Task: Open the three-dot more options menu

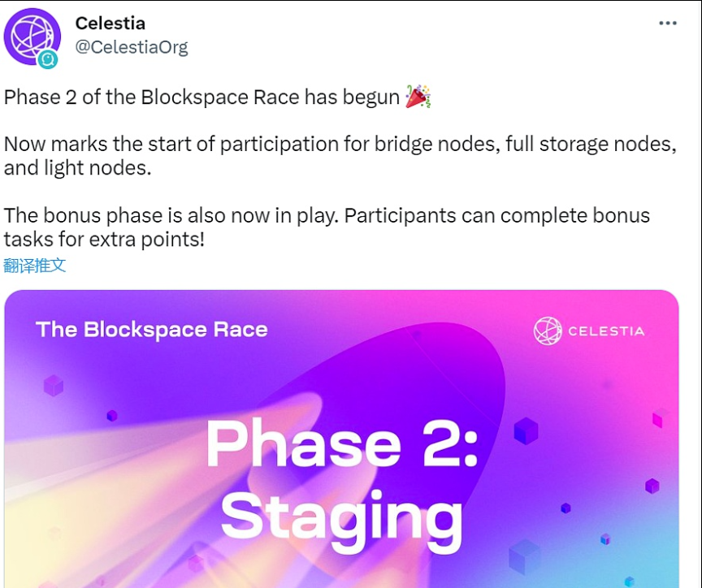Action: coord(668,24)
